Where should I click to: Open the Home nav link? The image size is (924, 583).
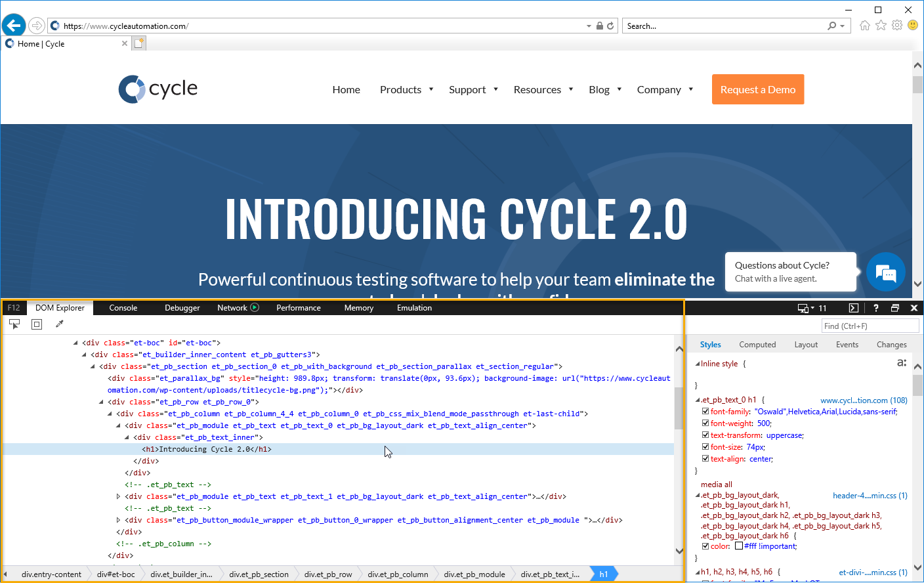[x=346, y=89]
